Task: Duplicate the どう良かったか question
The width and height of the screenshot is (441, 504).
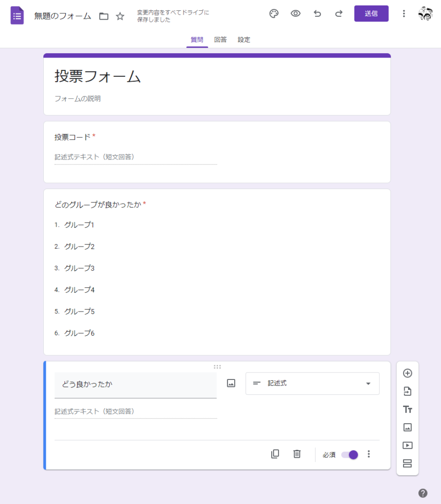Action: click(275, 454)
